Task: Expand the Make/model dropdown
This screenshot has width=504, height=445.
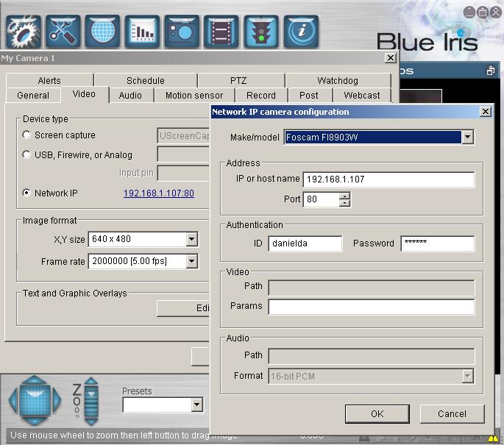Action: 467,138
